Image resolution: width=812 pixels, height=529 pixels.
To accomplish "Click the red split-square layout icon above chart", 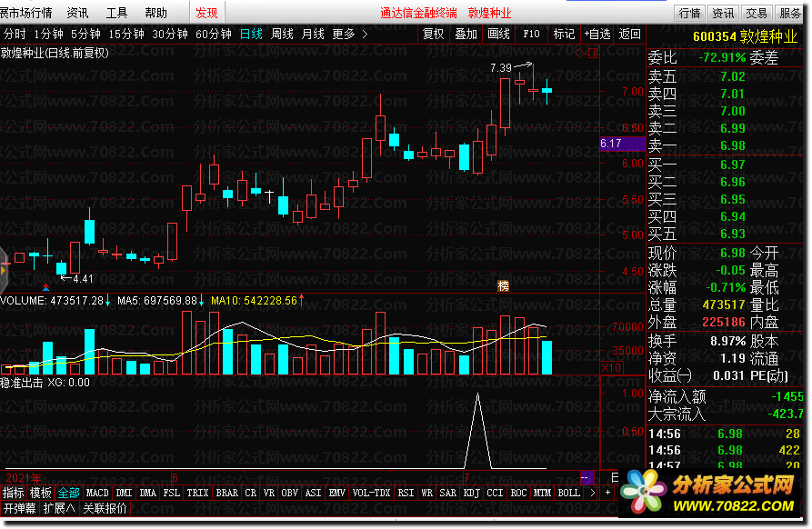I will (x=593, y=53).
